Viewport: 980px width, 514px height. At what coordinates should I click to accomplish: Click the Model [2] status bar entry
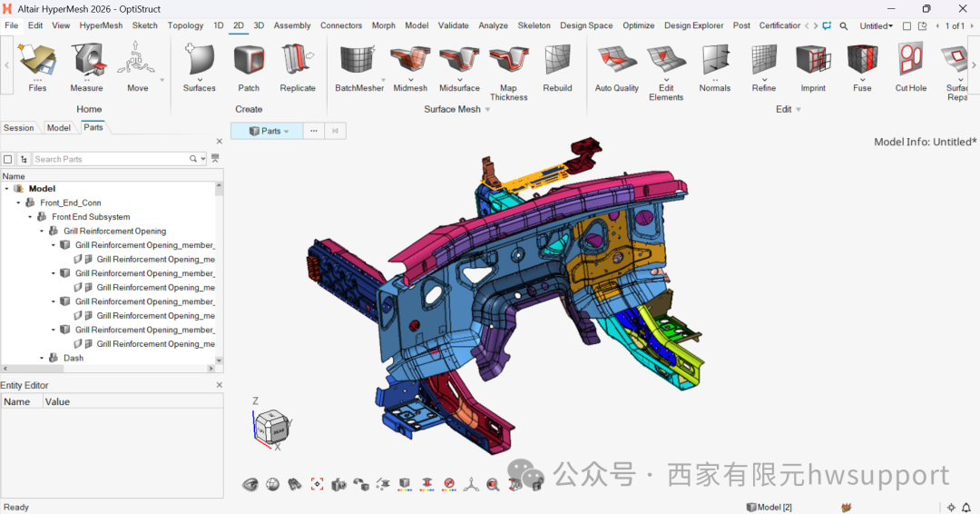[769, 507]
